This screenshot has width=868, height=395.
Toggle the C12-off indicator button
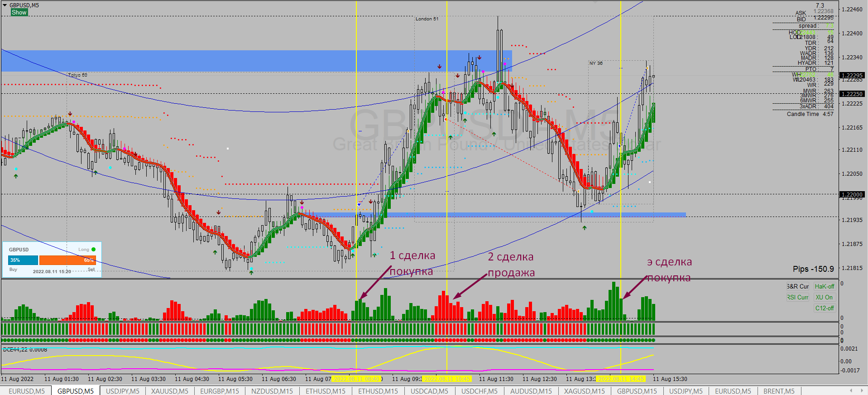[x=825, y=308]
